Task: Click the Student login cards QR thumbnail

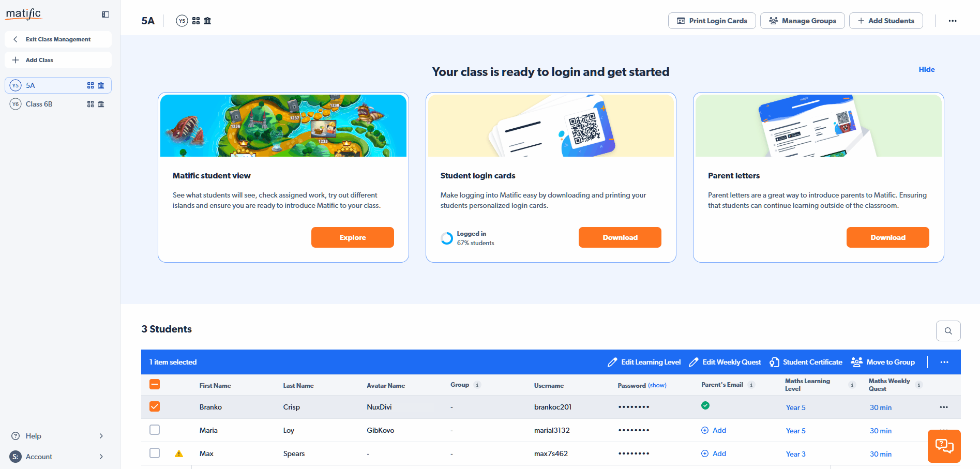Action: [551, 126]
